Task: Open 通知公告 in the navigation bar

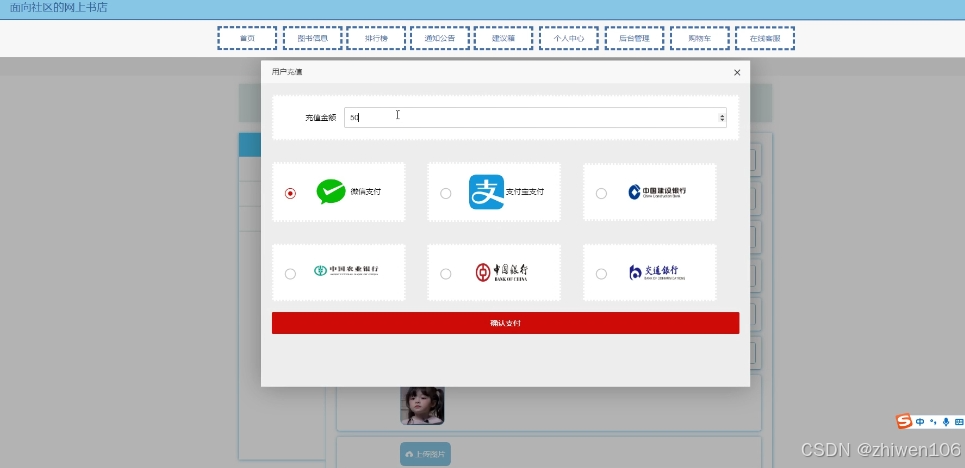Action: [x=440, y=38]
